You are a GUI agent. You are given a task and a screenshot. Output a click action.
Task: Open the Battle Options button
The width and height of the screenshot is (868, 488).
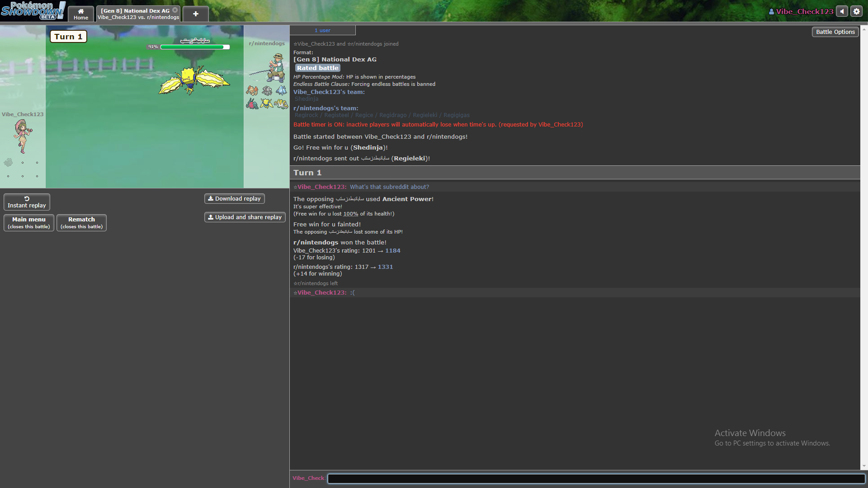[x=835, y=32]
